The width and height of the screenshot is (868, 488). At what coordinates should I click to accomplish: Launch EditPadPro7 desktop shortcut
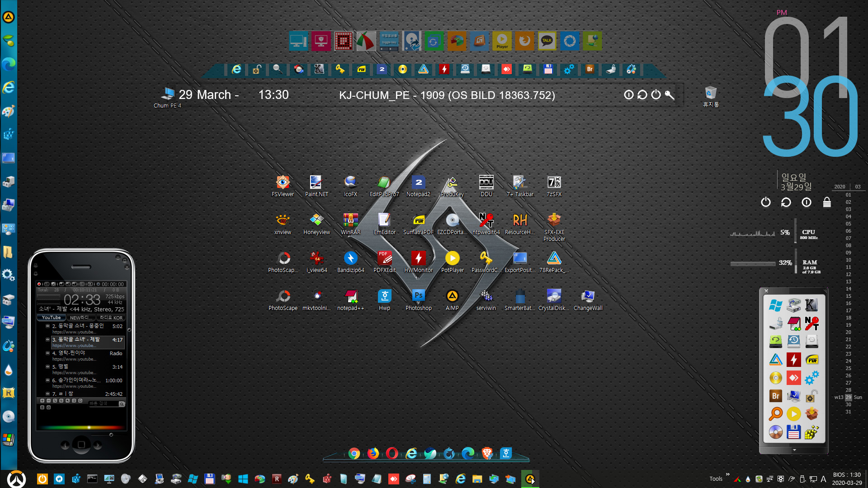(x=384, y=186)
